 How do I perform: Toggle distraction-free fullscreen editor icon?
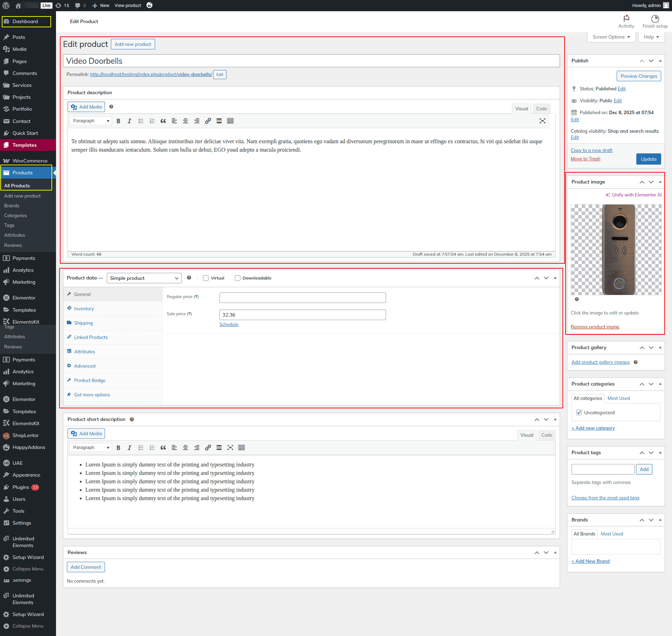[542, 121]
